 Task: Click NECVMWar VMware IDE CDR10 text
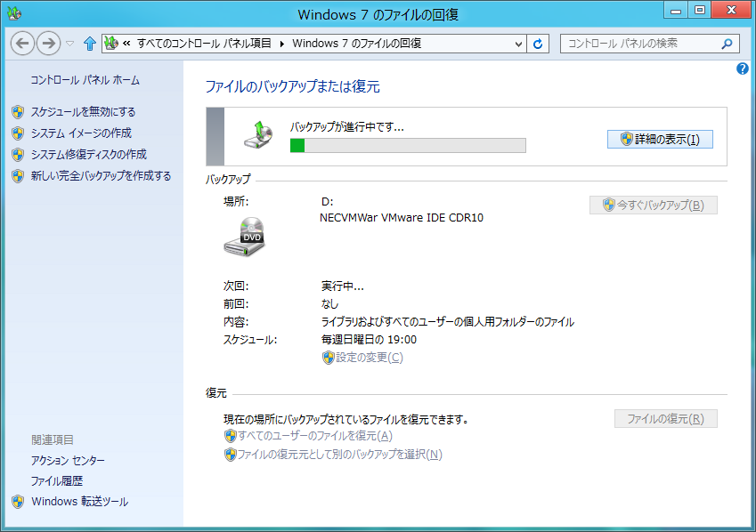(401, 218)
